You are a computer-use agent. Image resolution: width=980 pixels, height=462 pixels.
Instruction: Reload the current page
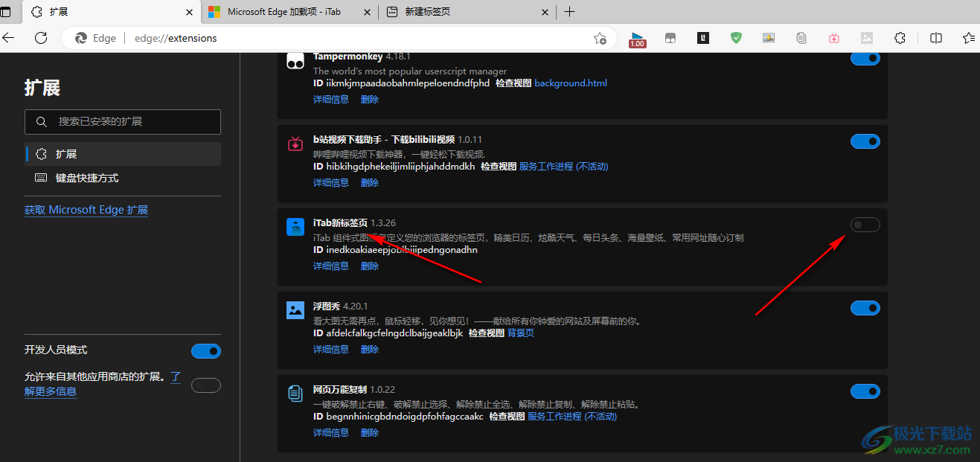pos(41,38)
